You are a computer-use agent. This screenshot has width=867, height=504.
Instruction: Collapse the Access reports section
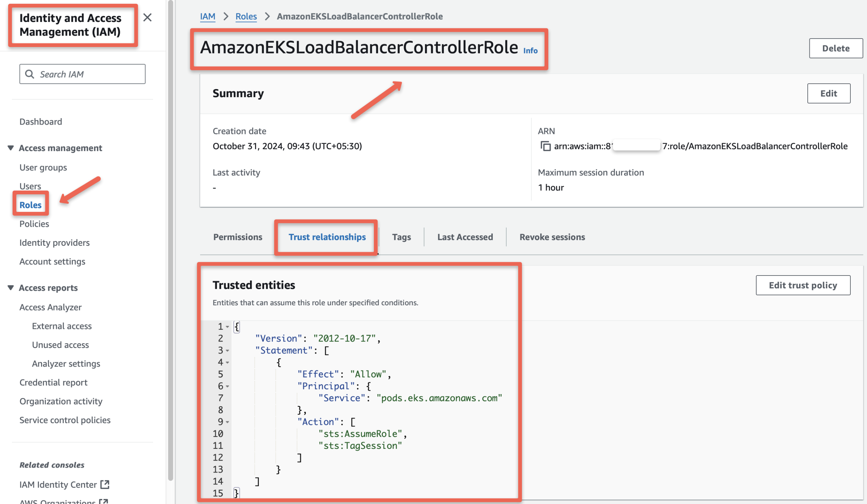tap(10, 288)
